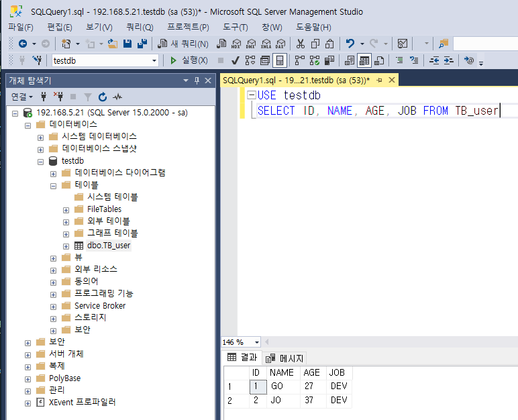Collapse the 테이블 folder
This screenshot has height=420, width=518.
pos(53,186)
